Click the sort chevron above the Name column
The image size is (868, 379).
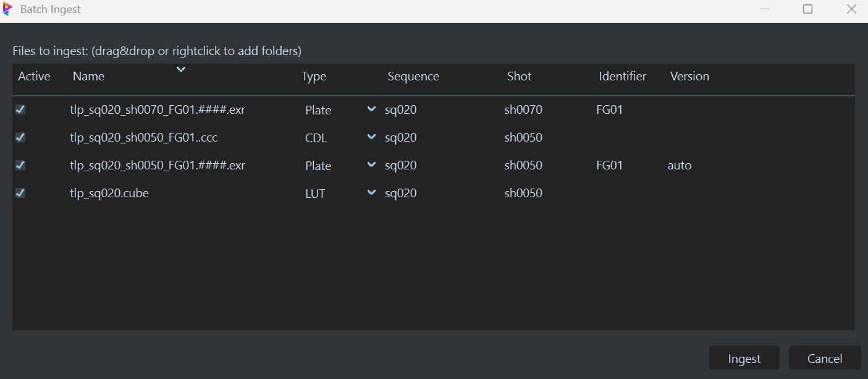[181, 69]
